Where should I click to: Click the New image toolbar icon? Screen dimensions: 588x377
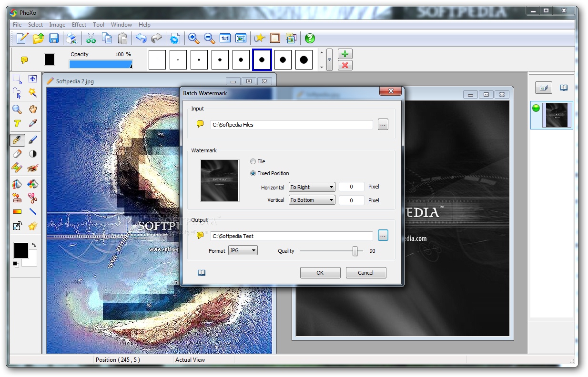pos(22,39)
